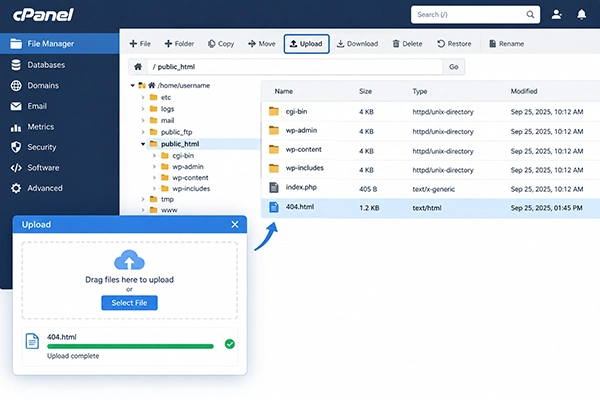Click the Move toolbar button
600x400 pixels.
262,44
